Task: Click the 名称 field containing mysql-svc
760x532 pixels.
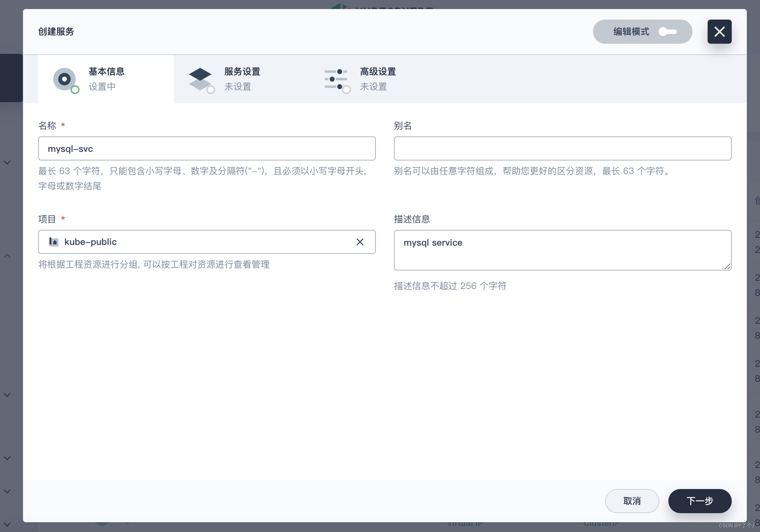Action: 207,148
